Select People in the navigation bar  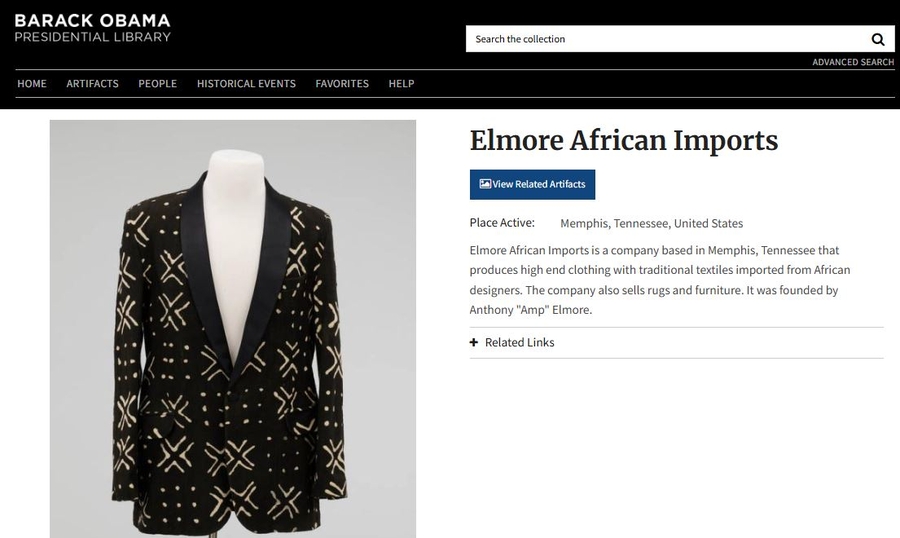click(x=157, y=84)
